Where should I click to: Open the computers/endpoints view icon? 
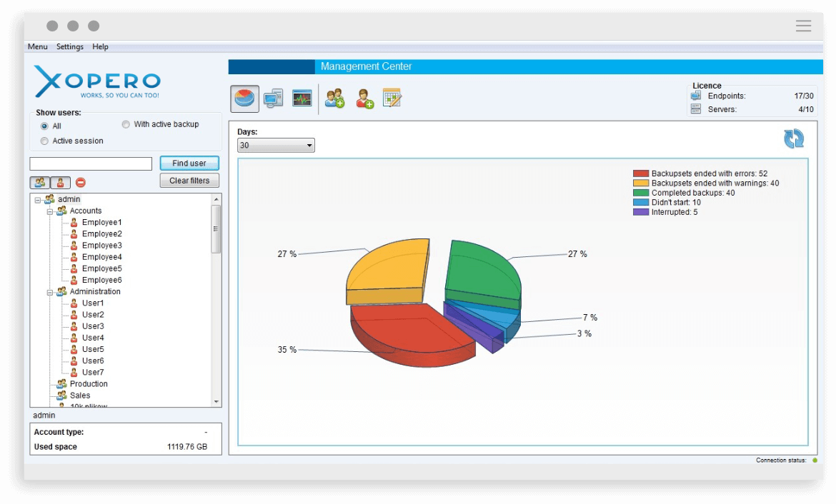click(x=273, y=98)
